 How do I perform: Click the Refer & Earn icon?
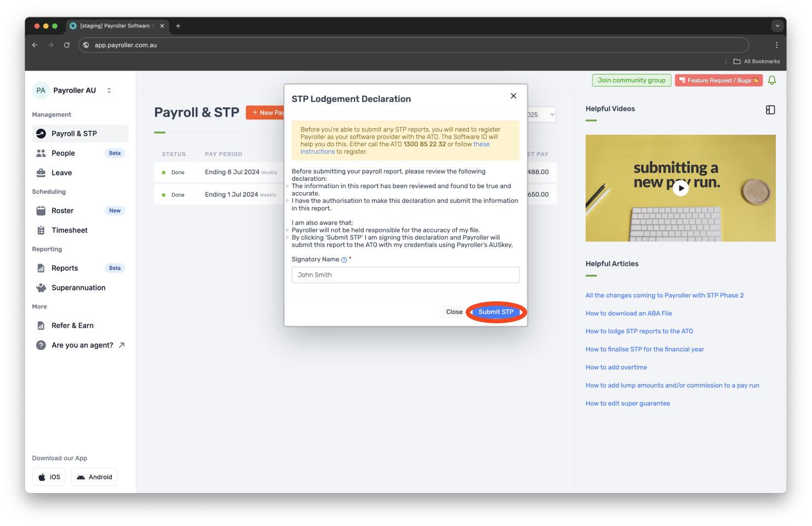tap(41, 325)
